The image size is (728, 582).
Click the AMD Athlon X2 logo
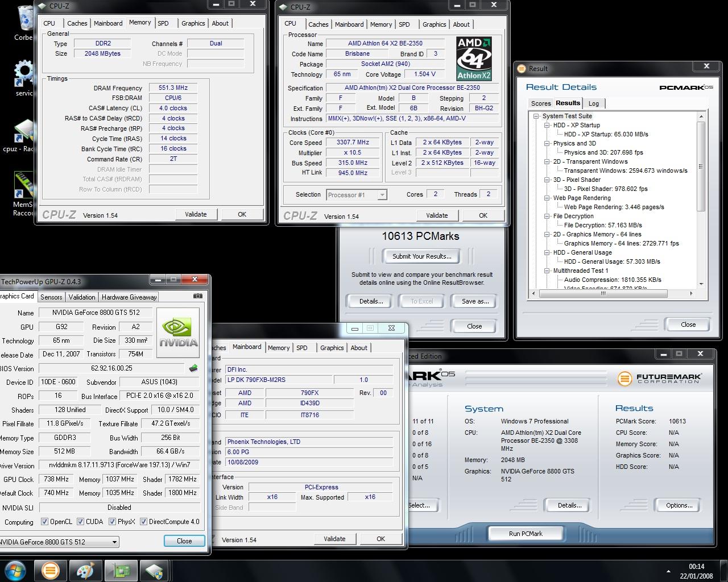click(474, 59)
